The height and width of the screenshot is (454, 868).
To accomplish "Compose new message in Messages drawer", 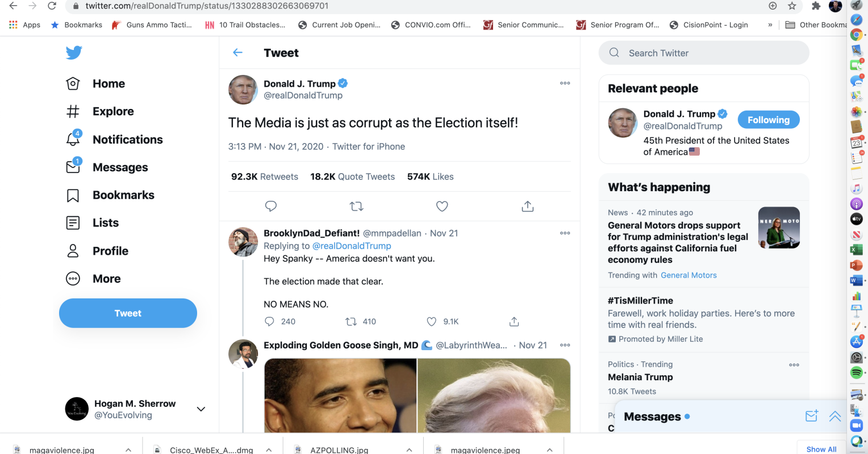I will 812,416.
